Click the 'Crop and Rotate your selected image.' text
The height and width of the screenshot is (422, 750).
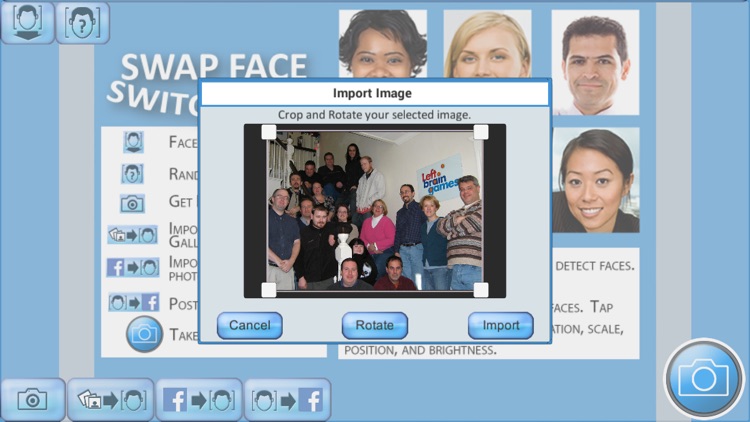coord(374,115)
